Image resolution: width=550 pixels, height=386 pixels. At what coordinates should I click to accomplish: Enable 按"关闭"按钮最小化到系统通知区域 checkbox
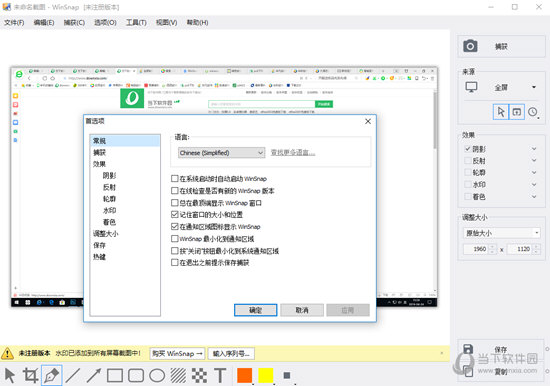pyautogui.click(x=174, y=251)
